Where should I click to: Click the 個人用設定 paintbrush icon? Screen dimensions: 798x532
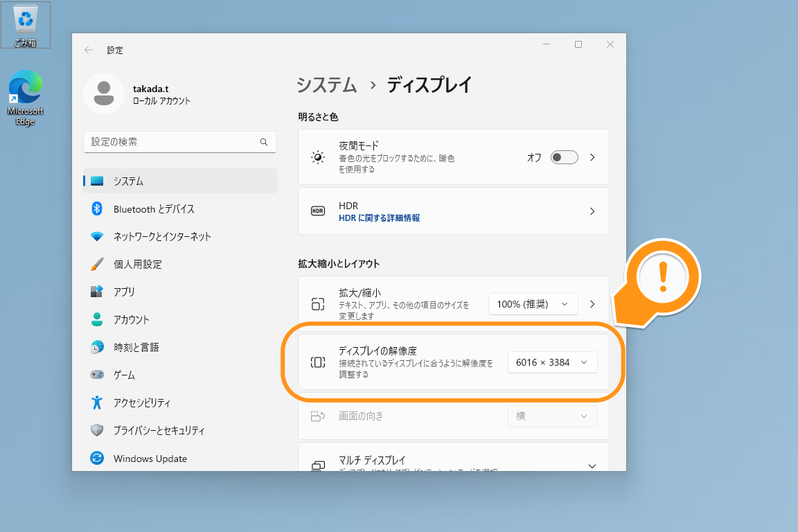click(x=97, y=264)
